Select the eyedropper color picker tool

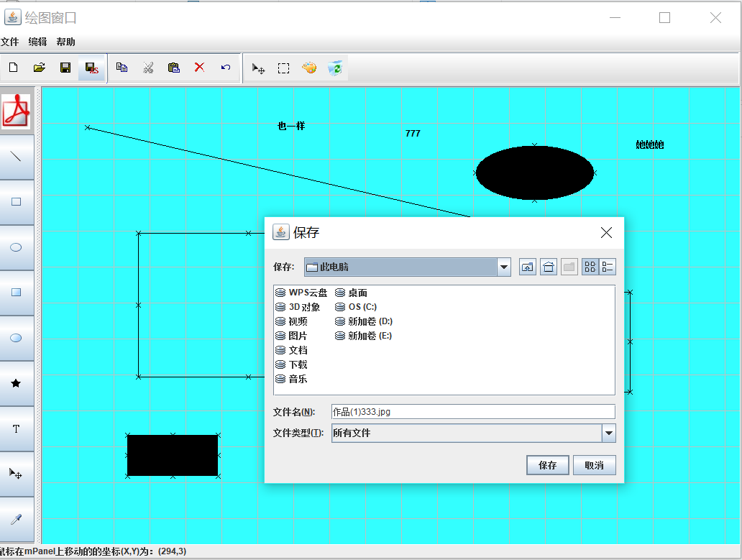click(x=17, y=519)
